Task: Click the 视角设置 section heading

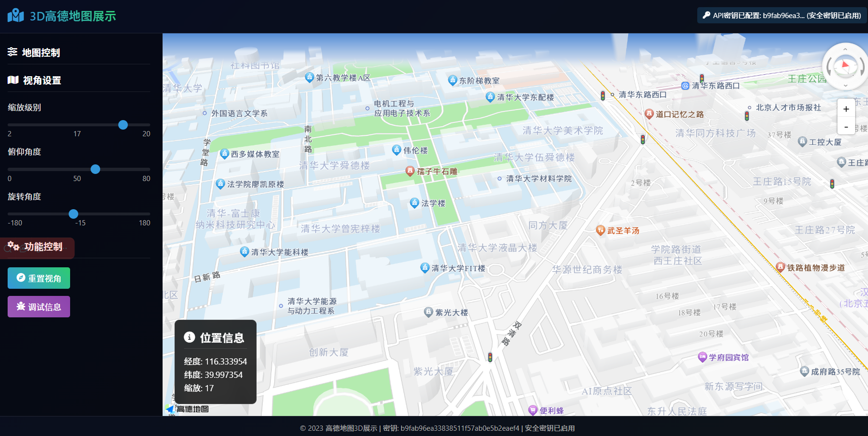Action: pyautogui.click(x=42, y=81)
